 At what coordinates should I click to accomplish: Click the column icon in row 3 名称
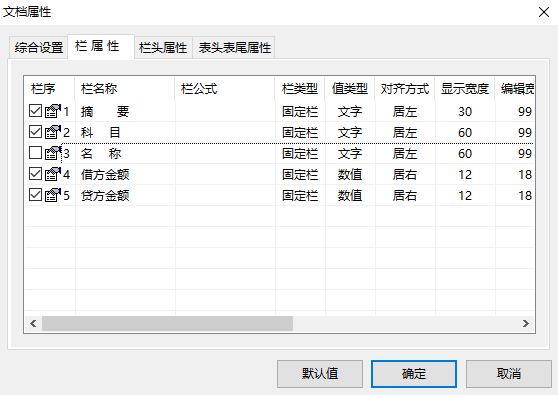(53, 153)
